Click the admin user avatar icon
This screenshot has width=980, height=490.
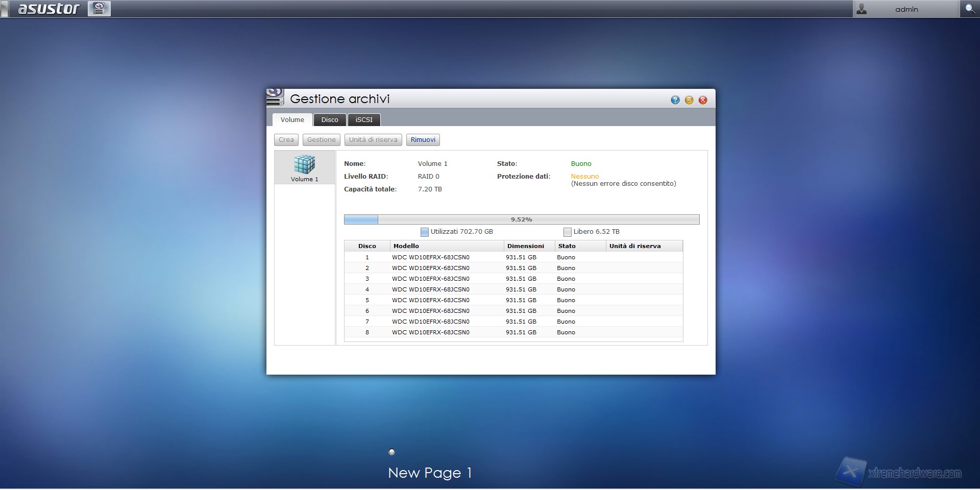click(862, 9)
